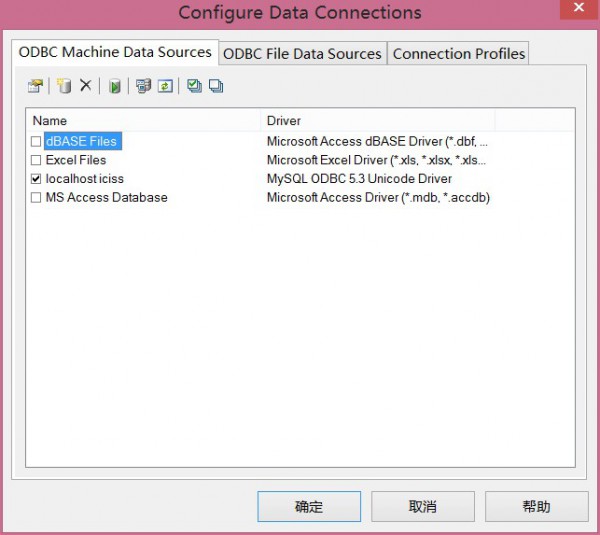Open the Connection Profiles tab
600x535 pixels.
[458, 54]
